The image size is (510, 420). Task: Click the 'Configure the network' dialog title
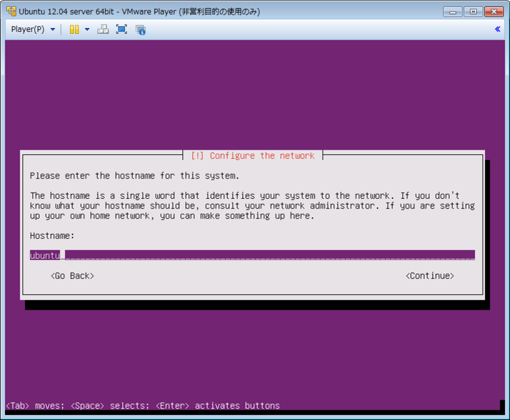click(x=252, y=156)
